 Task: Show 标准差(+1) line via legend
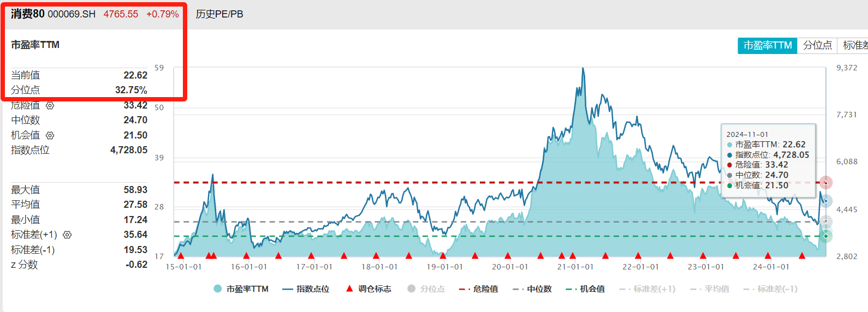tap(647, 289)
